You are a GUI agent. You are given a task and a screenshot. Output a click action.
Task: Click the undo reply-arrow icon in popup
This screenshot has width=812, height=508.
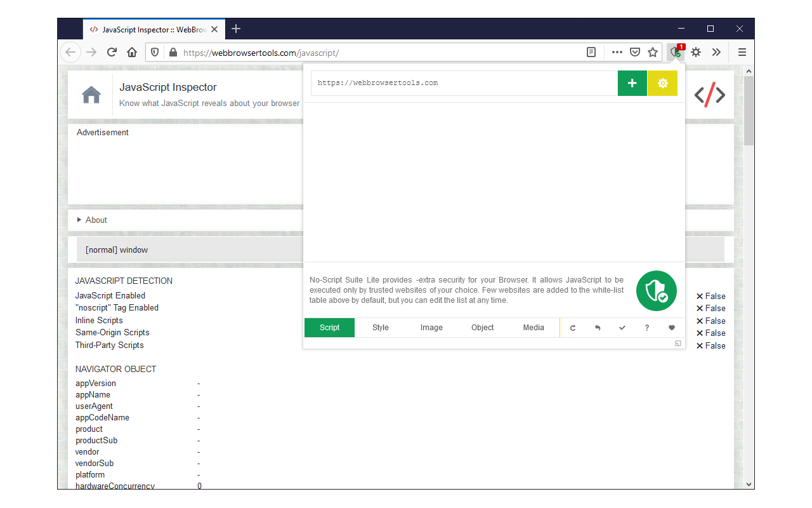pos(598,328)
